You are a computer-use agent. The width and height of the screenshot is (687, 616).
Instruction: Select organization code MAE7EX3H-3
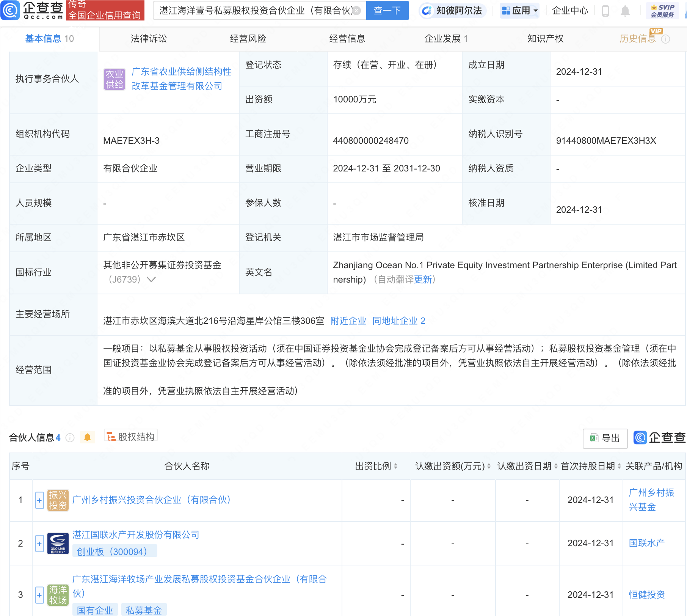pos(131,141)
